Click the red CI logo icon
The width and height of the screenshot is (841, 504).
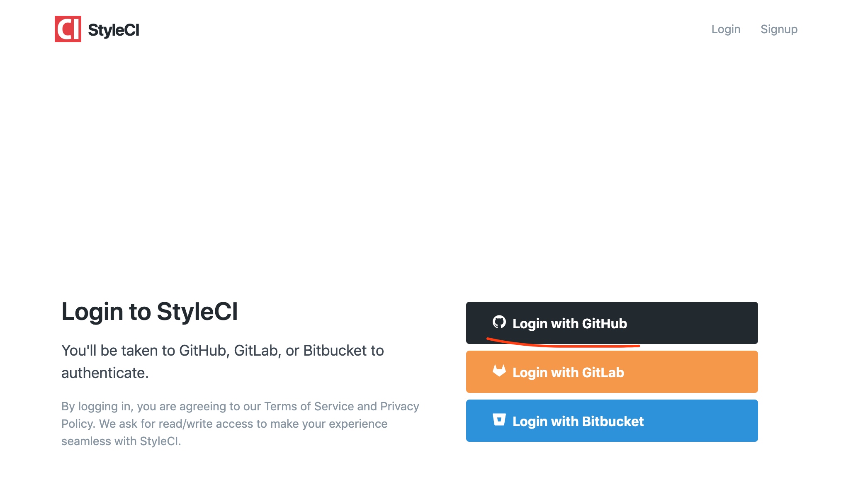click(x=68, y=29)
